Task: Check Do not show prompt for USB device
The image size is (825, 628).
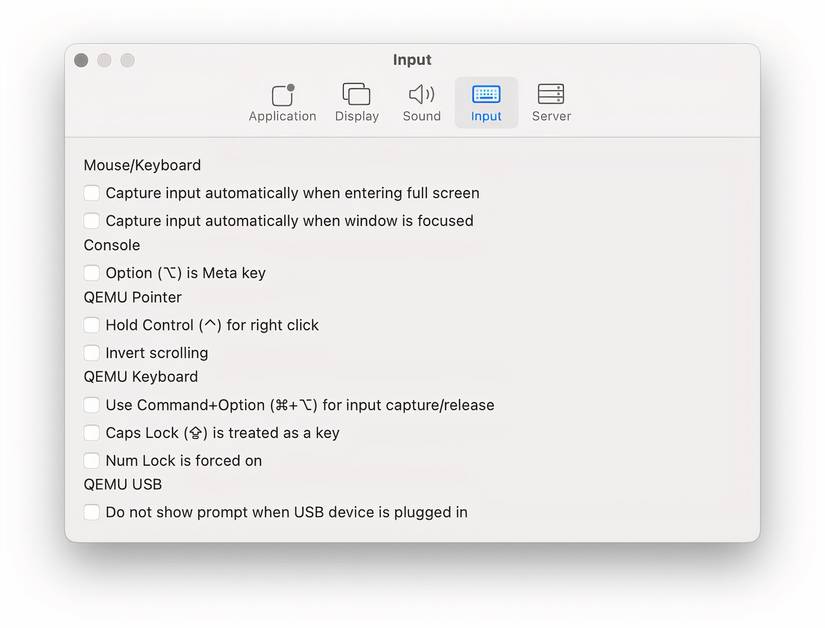Action: (92, 512)
